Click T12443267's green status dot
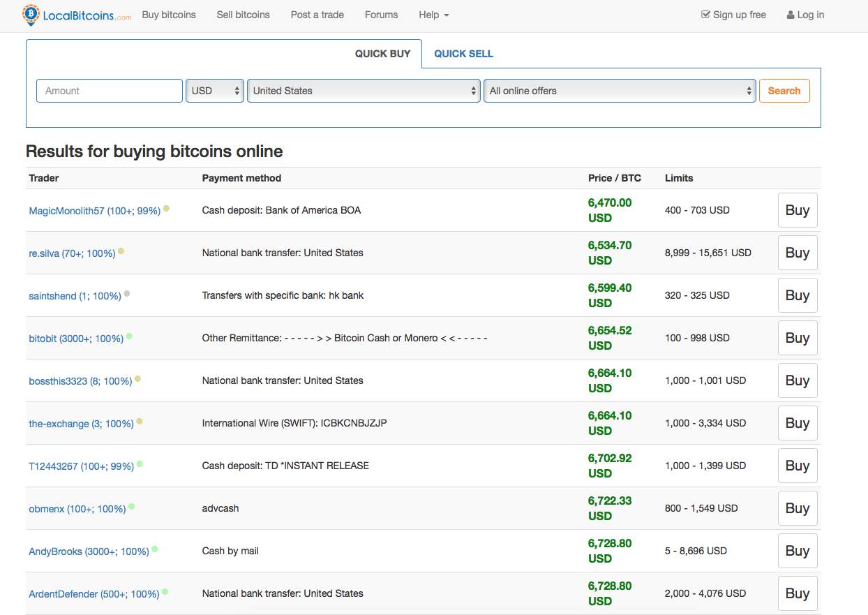 click(140, 464)
